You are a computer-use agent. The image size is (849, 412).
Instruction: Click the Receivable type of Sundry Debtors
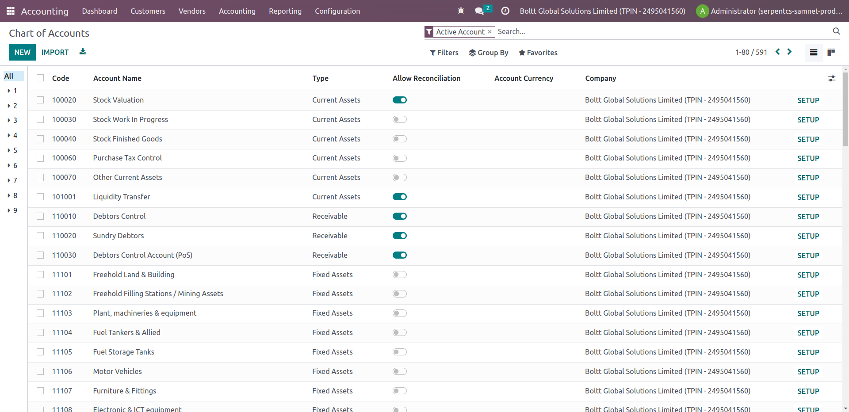[x=330, y=236]
